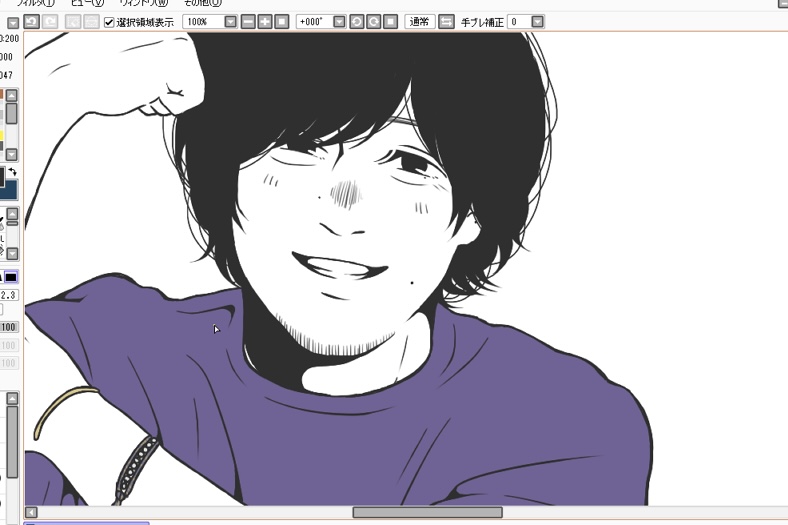Click the brush size 2.3 field
The width and height of the screenshot is (788, 525).
(x=9, y=295)
